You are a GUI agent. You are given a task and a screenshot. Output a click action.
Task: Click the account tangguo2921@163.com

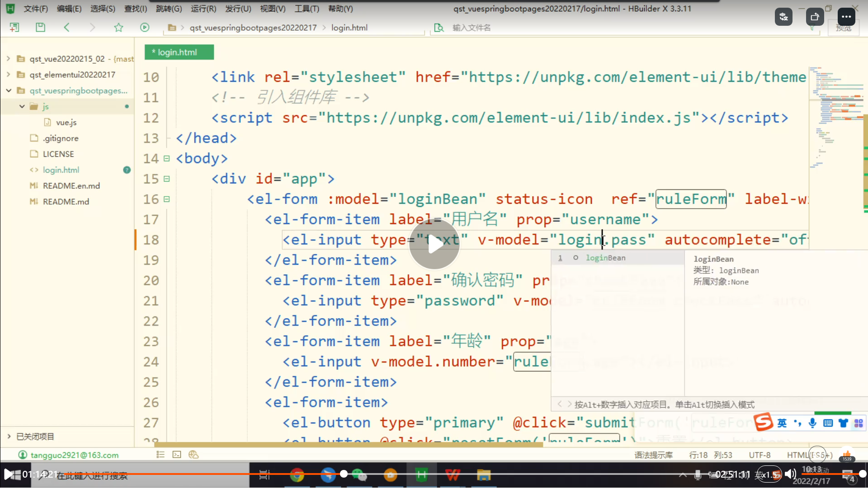tap(74, 455)
